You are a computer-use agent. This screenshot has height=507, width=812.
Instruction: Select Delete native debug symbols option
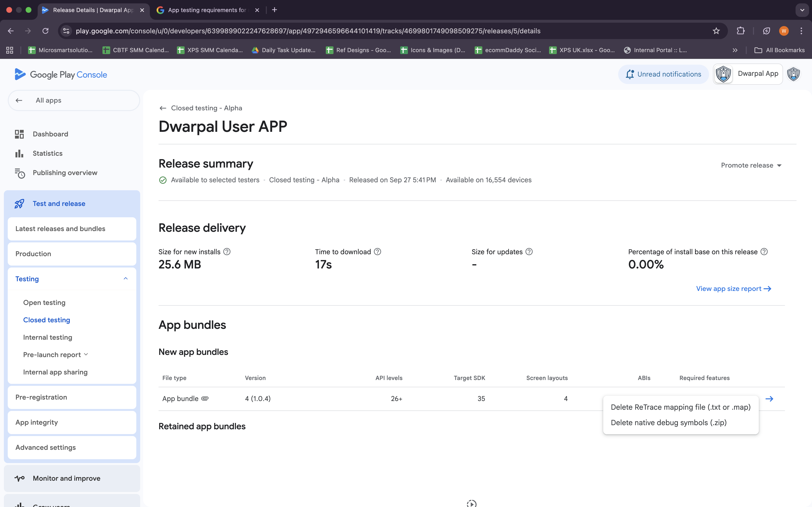(668, 422)
